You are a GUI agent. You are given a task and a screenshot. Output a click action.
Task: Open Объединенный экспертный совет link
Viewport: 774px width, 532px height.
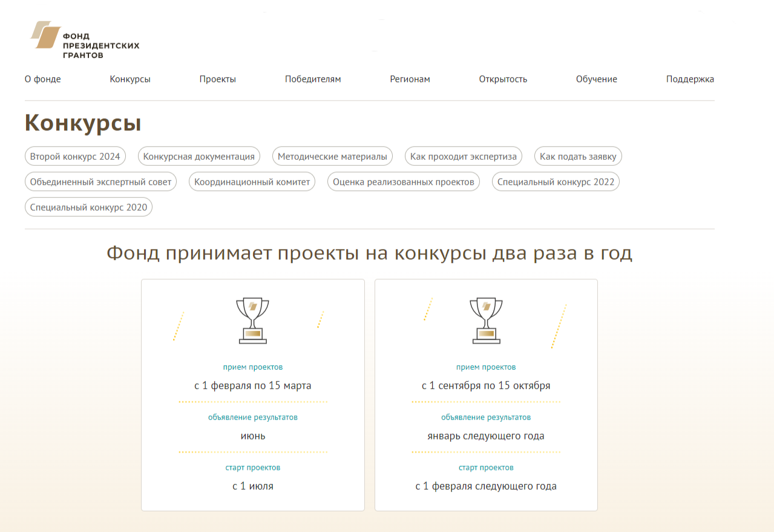(x=100, y=182)
